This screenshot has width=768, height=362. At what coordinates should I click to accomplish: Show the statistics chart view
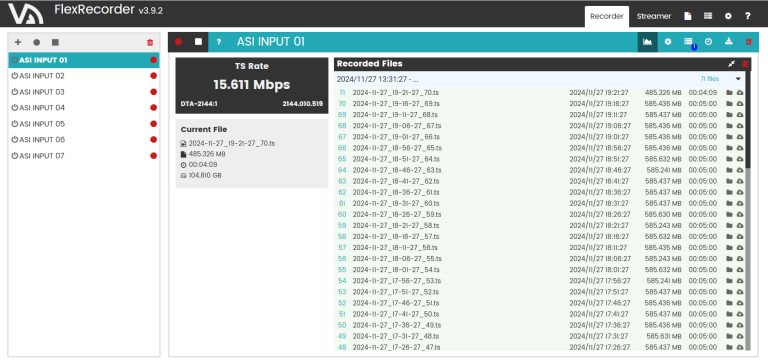648,42
